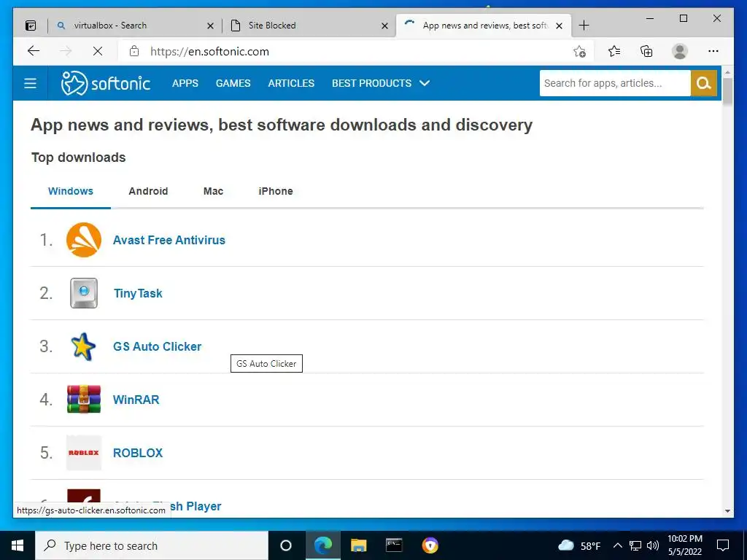Open the network icon in tray
Screen dimensions: 747x560
(635, 545)
